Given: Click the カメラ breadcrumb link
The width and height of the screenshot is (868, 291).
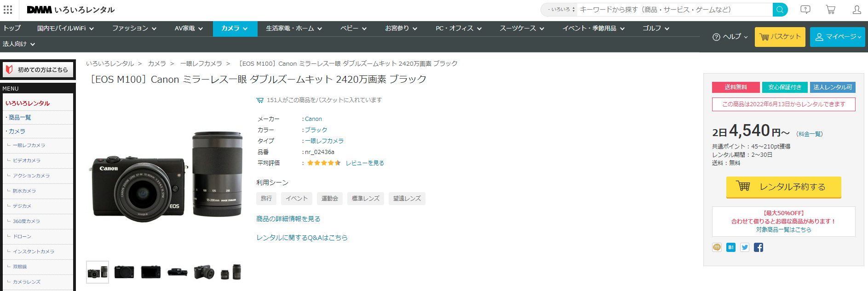Looking at the screenshot, I should (x=157, y=63).
